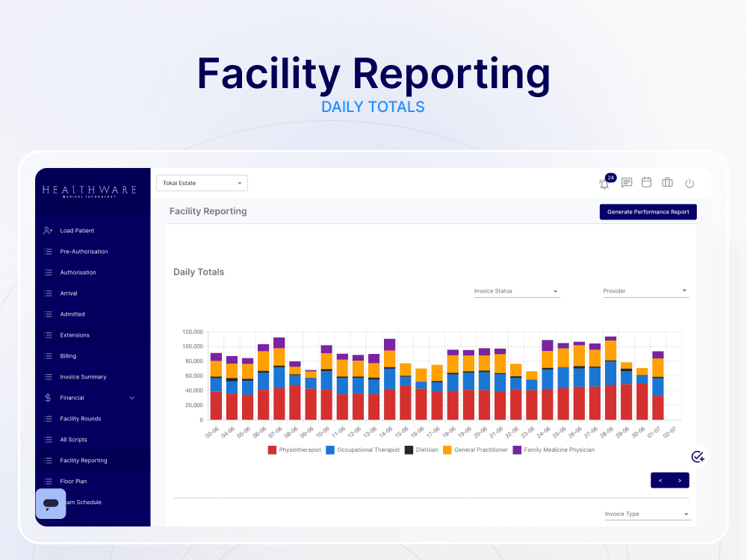Open the Authorisation page
Screen dimensions: 747x560
[x=78, y=273]
